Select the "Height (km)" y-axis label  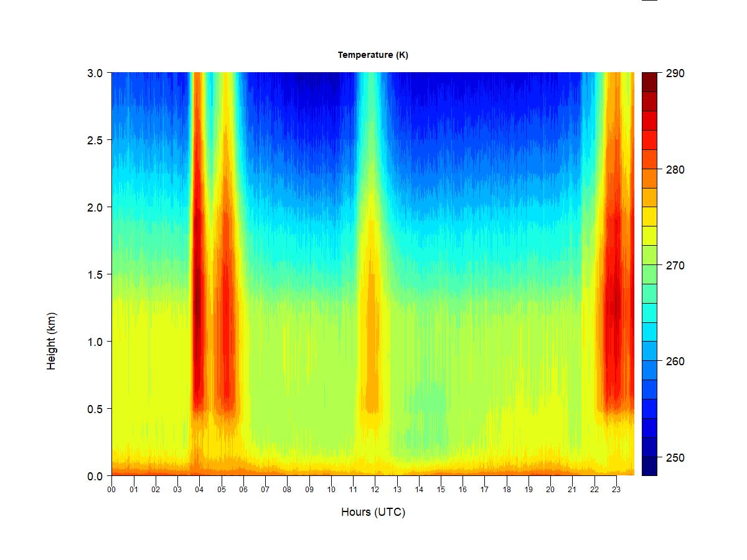[52, 341]
